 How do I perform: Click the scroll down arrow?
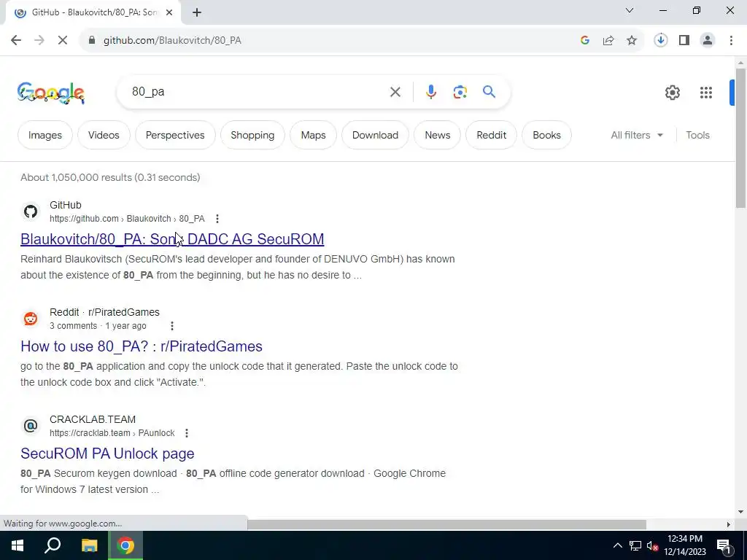[x=740, y=513]
